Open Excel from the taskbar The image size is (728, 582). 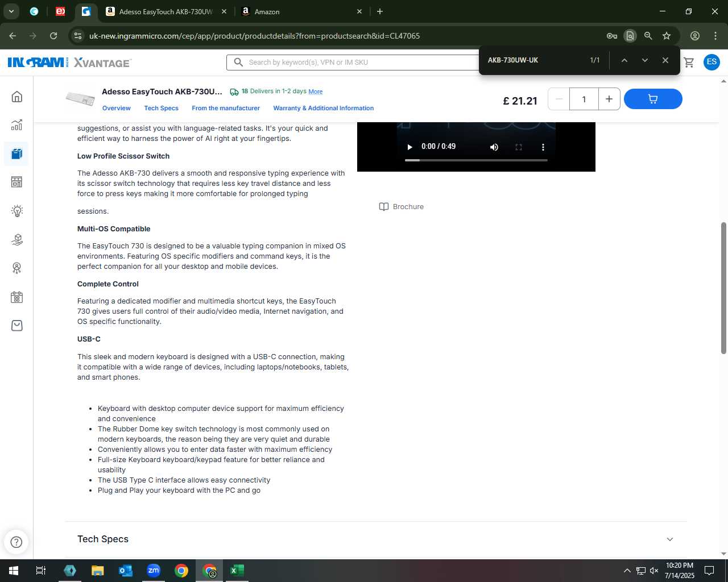[x=237, y=571]
